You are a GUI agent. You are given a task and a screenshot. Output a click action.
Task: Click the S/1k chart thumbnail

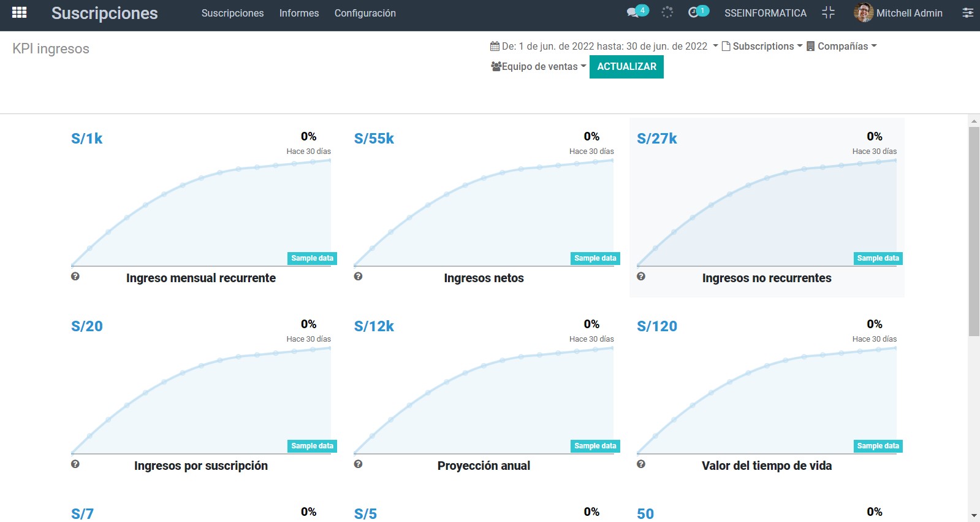[201, 213]
